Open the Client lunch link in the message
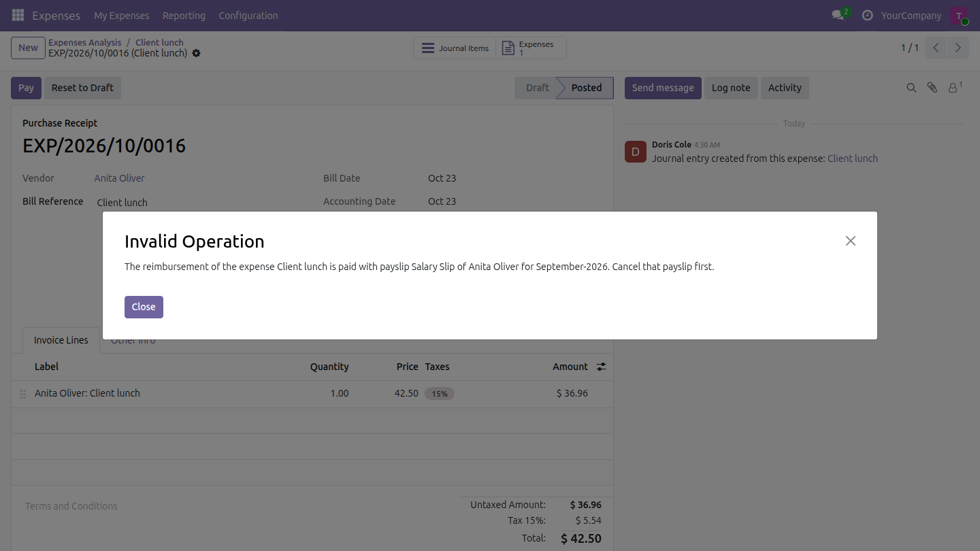Image resolution: width=980 pixels, height=551 pixels. tap(853, 158)
